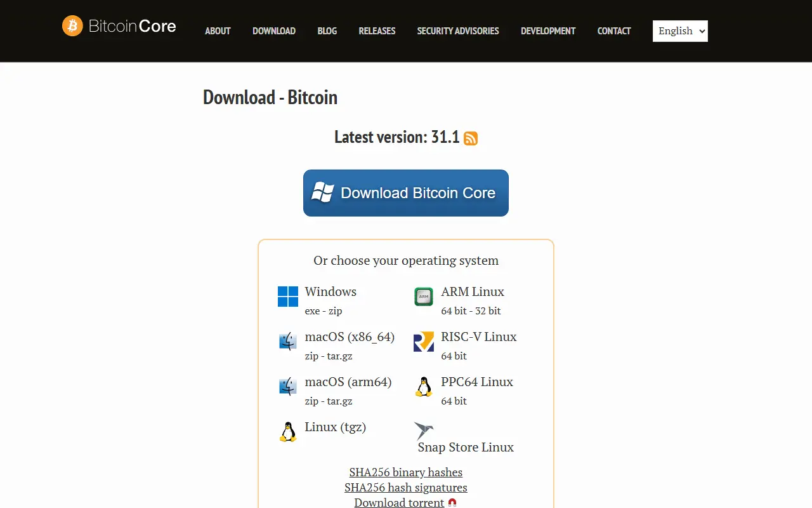Open the Snap Store Linux link
This screenshot has width=812, height=508.
(466, 447)
